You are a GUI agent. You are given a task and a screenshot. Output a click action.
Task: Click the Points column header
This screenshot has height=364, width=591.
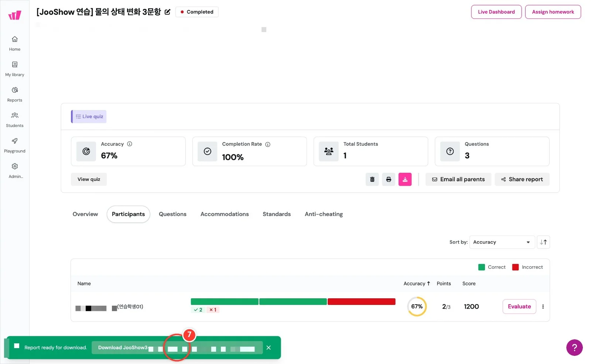[x=444, y=284]
